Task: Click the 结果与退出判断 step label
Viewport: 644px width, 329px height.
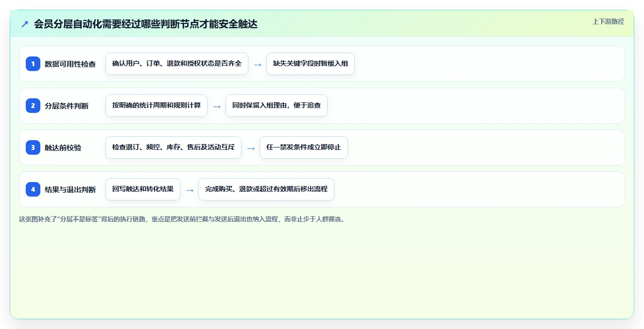Action: [x=70, y=189]
